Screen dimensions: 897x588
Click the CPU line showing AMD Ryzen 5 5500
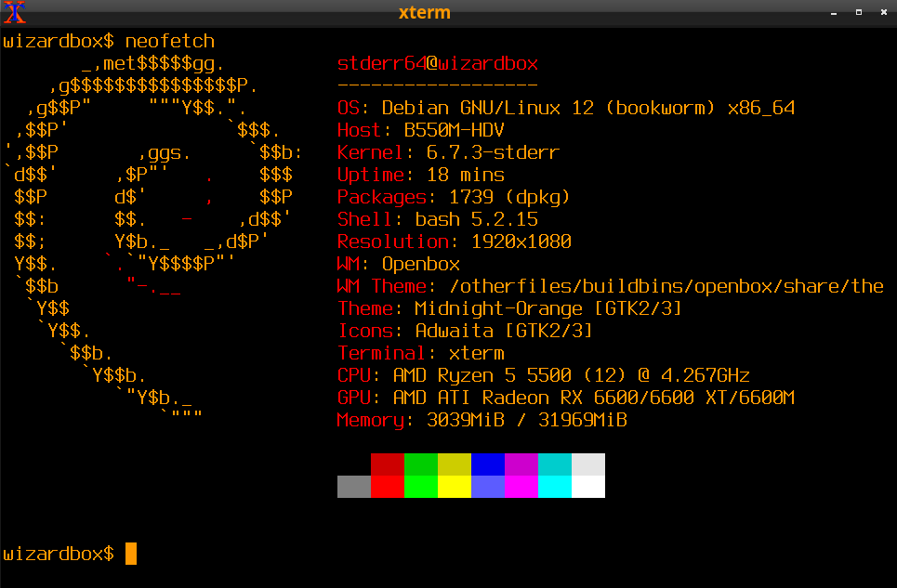[543, 375]
